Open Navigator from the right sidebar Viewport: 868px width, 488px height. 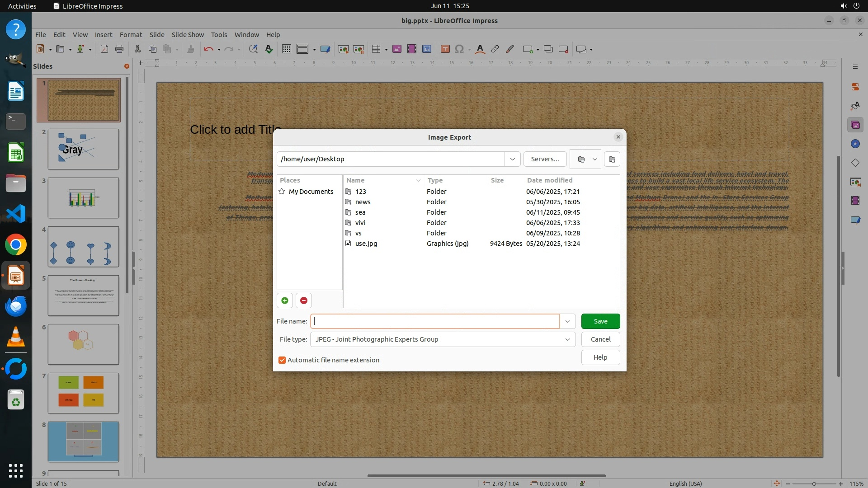click(x=855, y=144)
